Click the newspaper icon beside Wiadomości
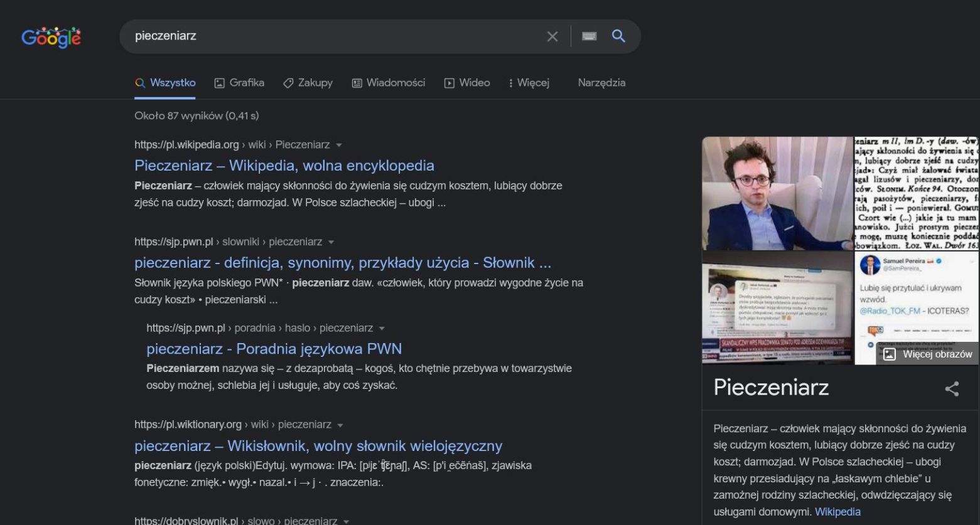Screen dimensions: 980x525 (356, 82)
